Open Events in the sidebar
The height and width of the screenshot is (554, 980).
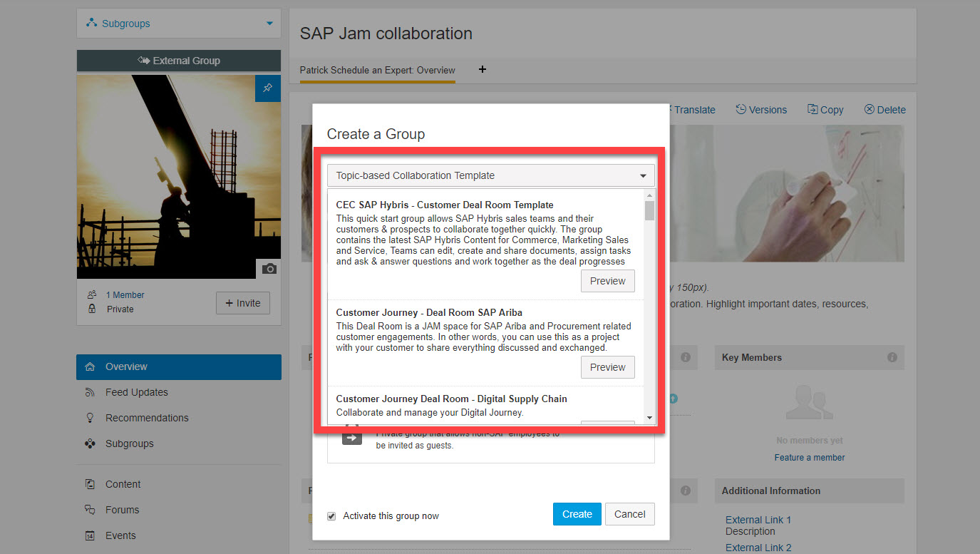(x=120, y=535)
